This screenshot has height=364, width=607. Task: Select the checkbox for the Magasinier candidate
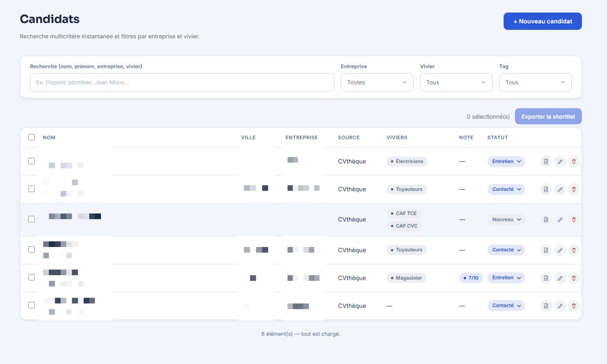[x=31, y=277]
